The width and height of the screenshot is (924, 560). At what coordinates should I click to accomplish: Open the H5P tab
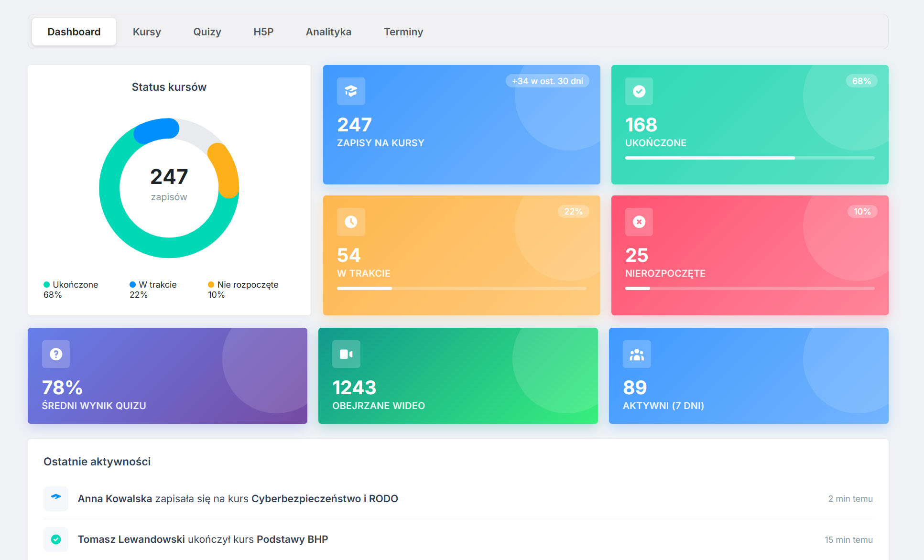(263, 32)
